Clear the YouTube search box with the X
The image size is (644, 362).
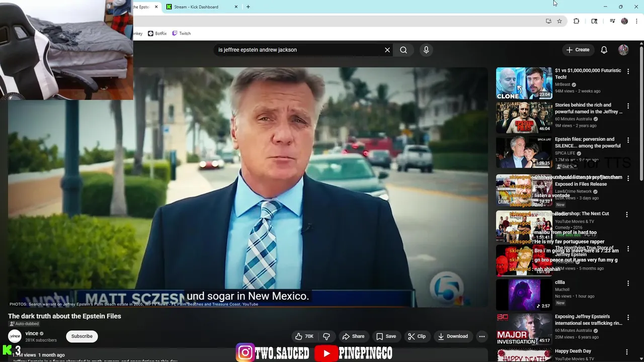coord(387,50)
